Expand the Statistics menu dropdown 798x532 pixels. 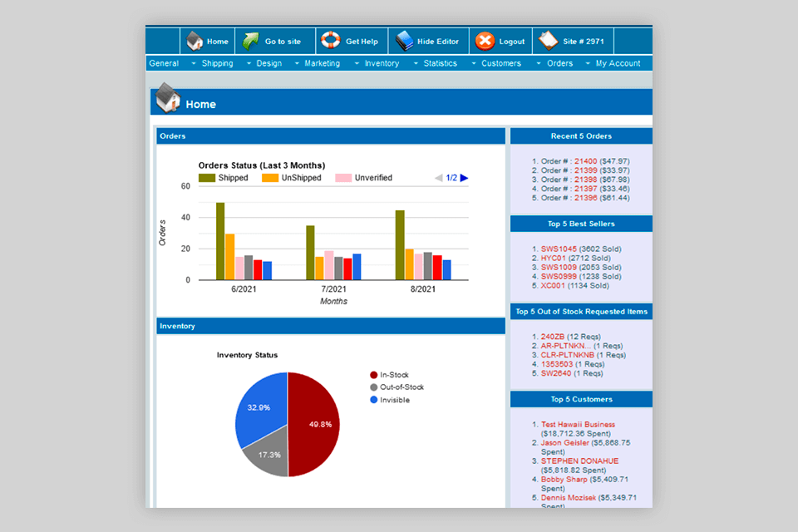[x=439, y=63]
